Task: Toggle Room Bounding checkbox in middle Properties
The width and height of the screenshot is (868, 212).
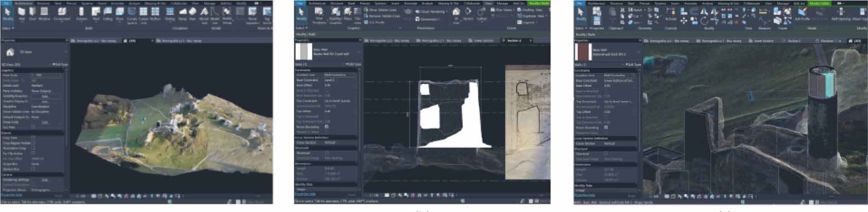Action: [x=327, y=127]
